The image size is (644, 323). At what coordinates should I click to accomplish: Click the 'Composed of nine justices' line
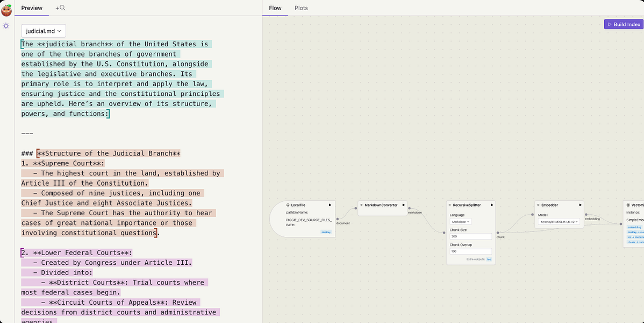click(x=112, y=193)
